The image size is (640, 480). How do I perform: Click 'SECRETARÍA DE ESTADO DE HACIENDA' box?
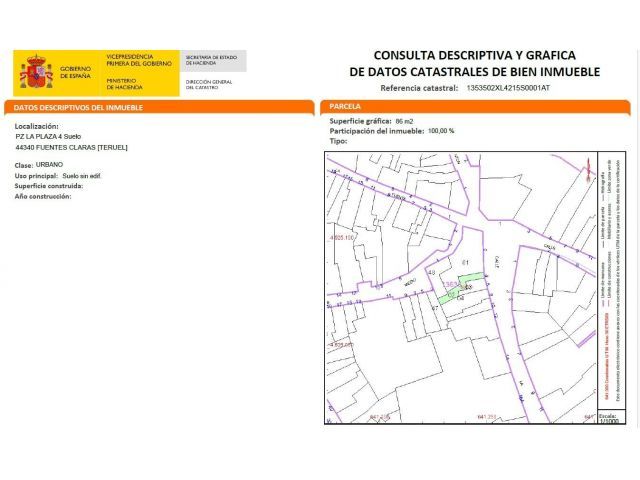tap(213, 61)
